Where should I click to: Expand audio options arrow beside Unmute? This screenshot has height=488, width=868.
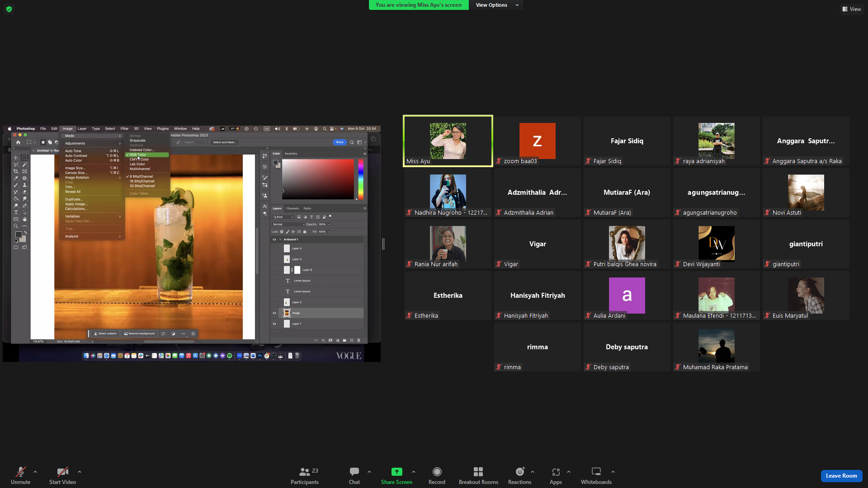tap(35, 472)
